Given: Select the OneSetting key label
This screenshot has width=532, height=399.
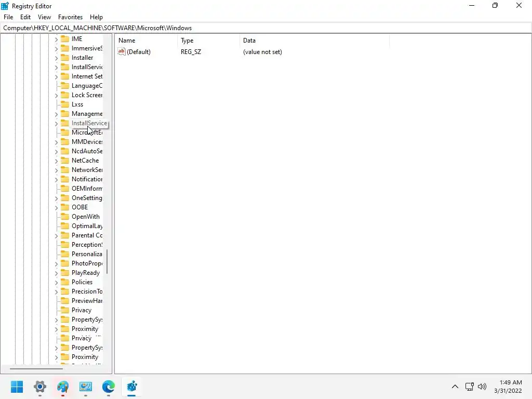Looking at the screenshot, I should tap(87, 198).
